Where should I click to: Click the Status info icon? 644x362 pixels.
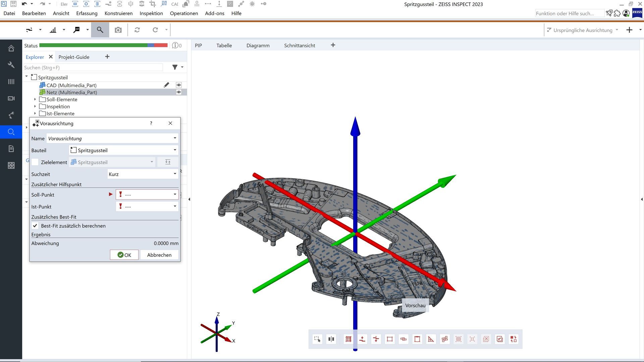(x=175, y=46)
